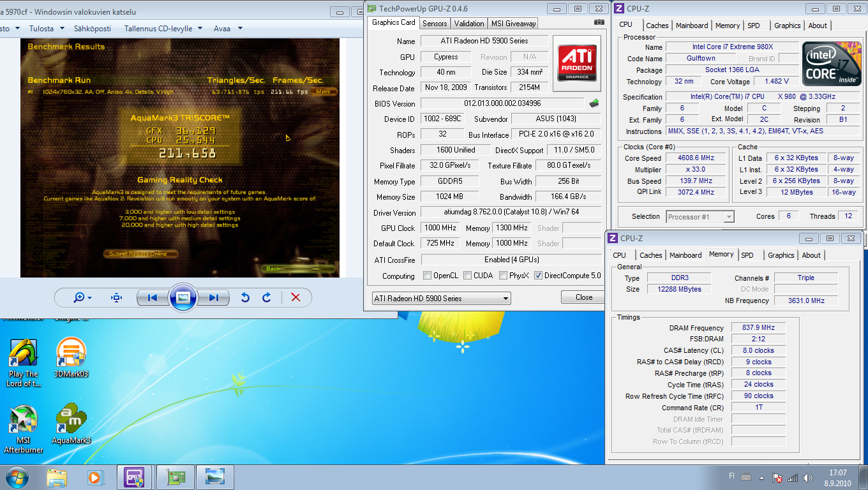Click the Close button in GPU-Z
The image size is (868, 490).
click(x=584, y=297)
